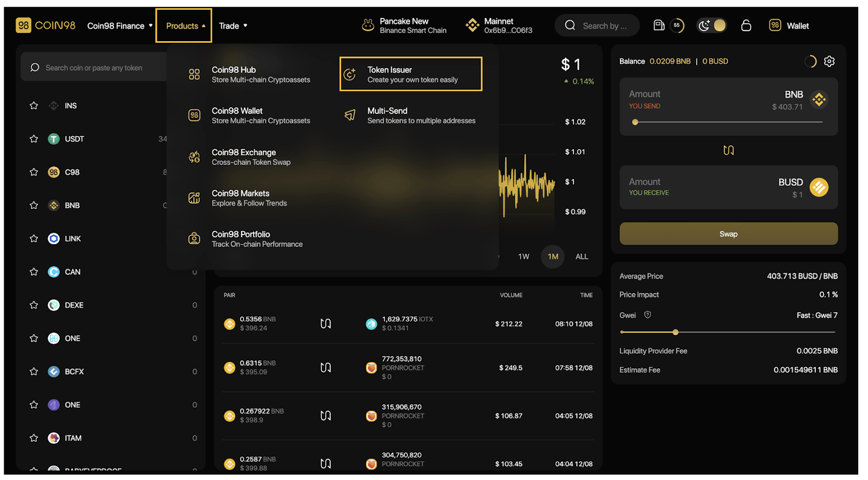Select Multi-Send menu item
Image resolution: width=868 pixels, height=480 pixels.
pos(411,115)
